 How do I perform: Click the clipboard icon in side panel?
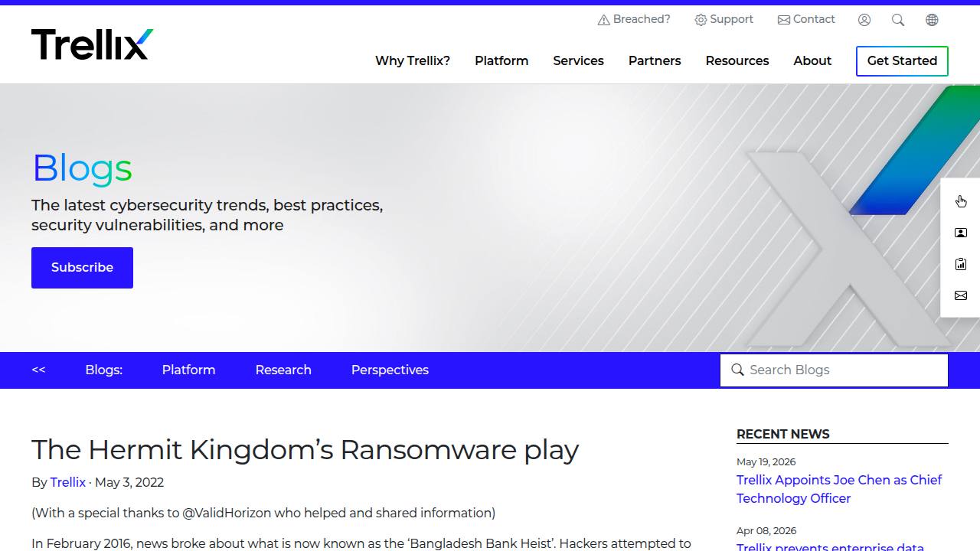click(961, 264)
